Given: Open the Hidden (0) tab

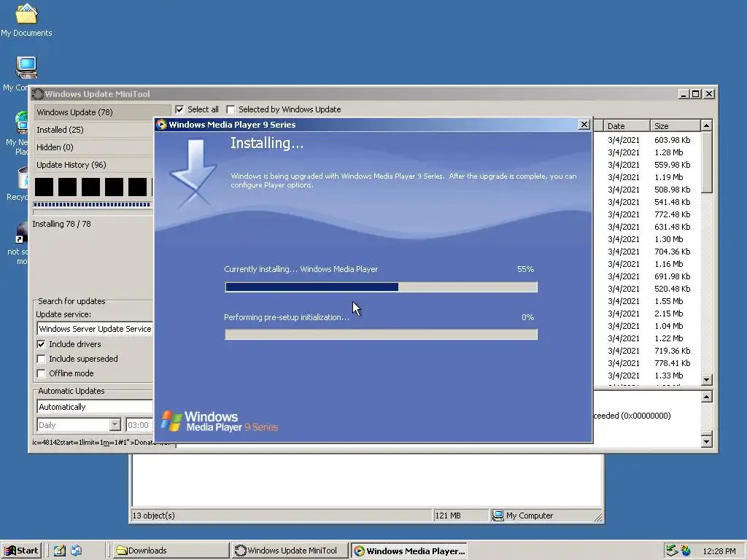Looking at the screenshot, I should pyautogui.click(x=93, y=147).
